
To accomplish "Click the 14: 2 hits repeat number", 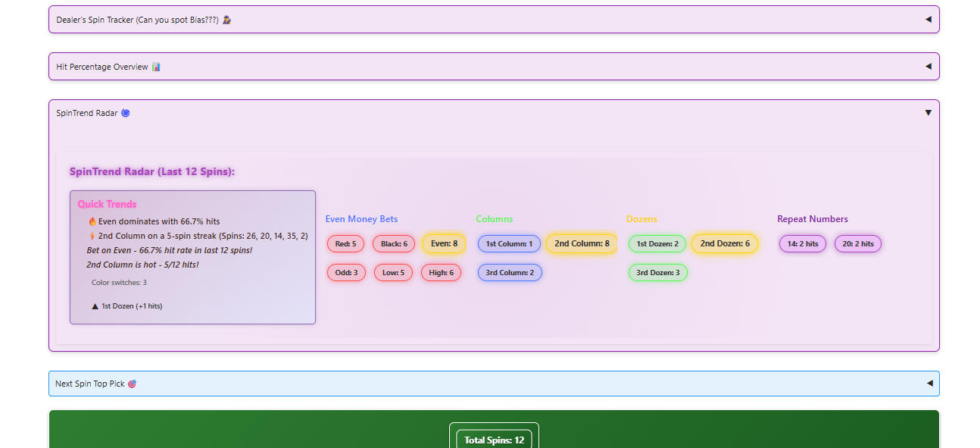I will point(803,244).
